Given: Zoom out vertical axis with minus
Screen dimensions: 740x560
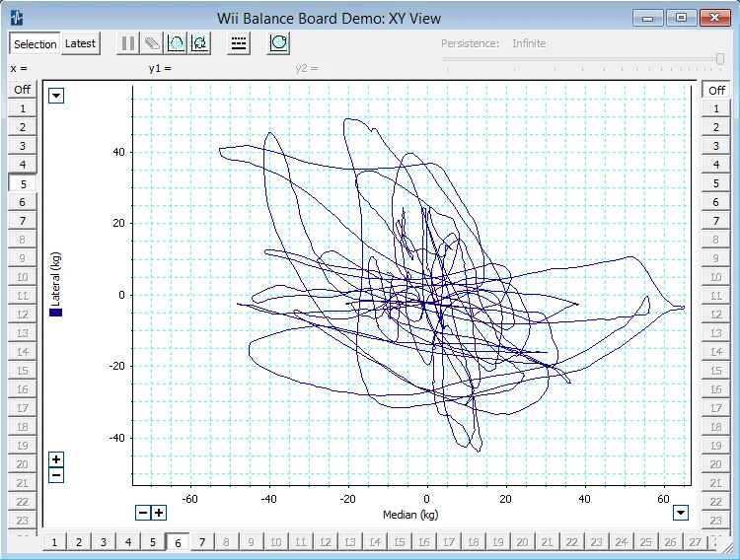Looking at the screenshot, I should click(56, 475).
